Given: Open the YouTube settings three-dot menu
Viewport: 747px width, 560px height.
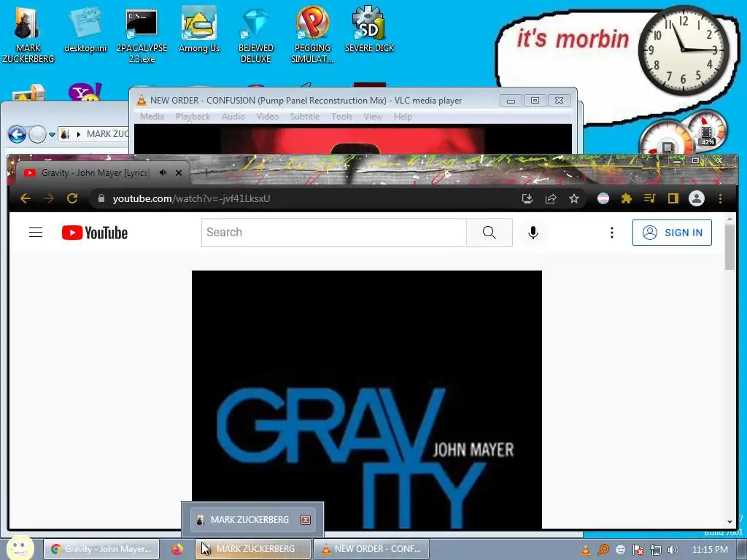Looking at the screenshot, I should point(612,233).
